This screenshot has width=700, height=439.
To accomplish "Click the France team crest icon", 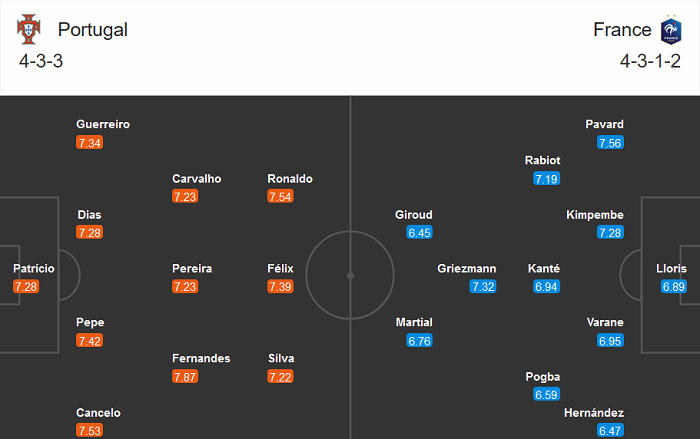I will [669, 30].
